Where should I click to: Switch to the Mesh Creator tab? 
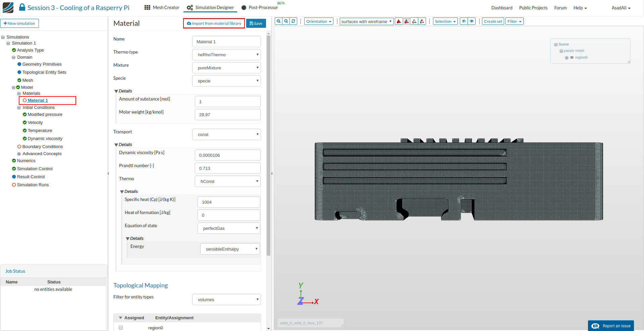click(x=162, y=7)
